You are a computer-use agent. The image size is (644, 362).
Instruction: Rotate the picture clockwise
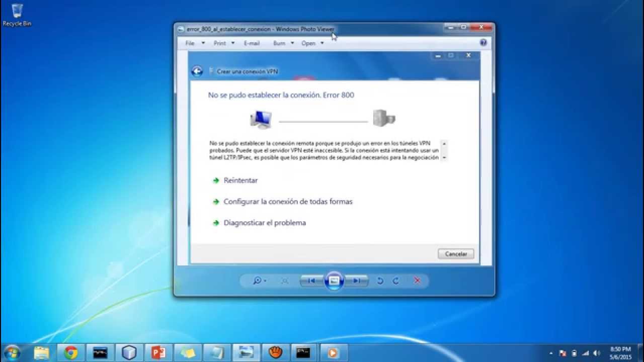(x=395, y=281)
